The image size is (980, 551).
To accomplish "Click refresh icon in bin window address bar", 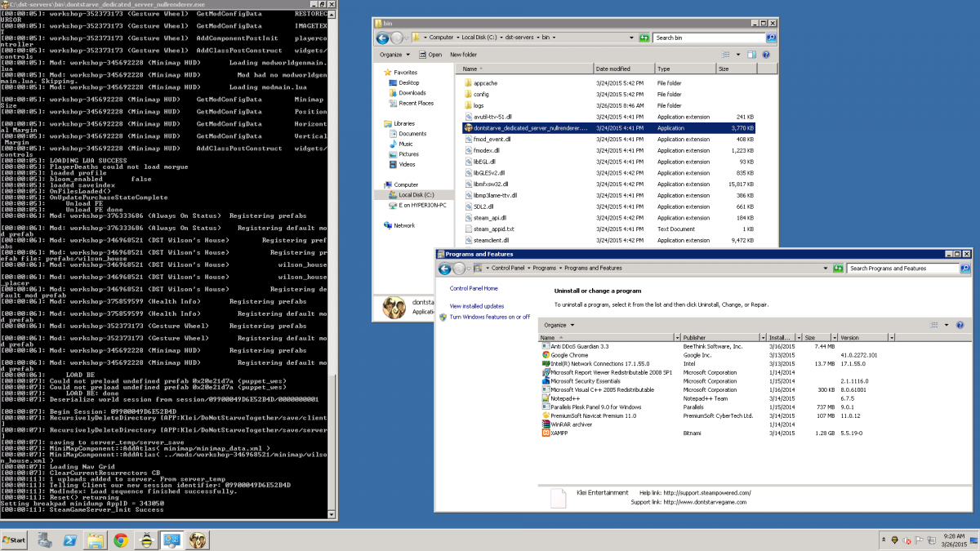I will pyautogui.click(x=644, y=38).
